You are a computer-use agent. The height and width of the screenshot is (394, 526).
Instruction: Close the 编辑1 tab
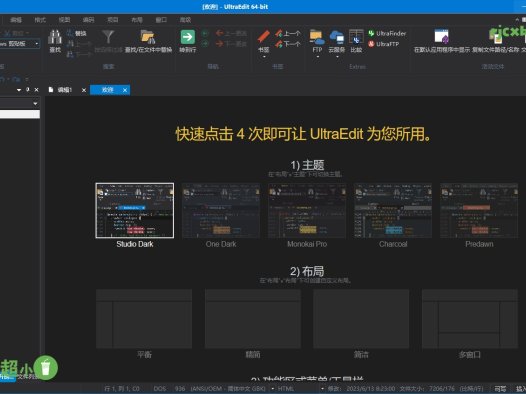click(84, 90)
